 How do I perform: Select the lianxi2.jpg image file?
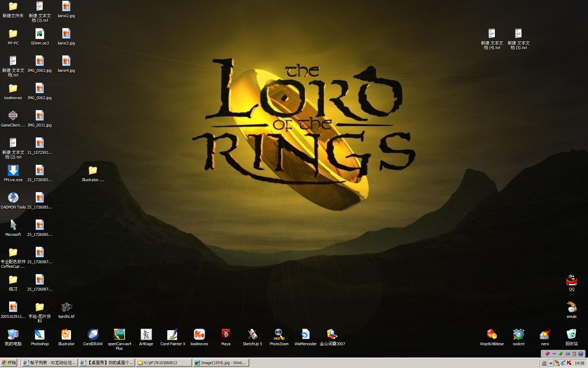click(x=66, y=9)
